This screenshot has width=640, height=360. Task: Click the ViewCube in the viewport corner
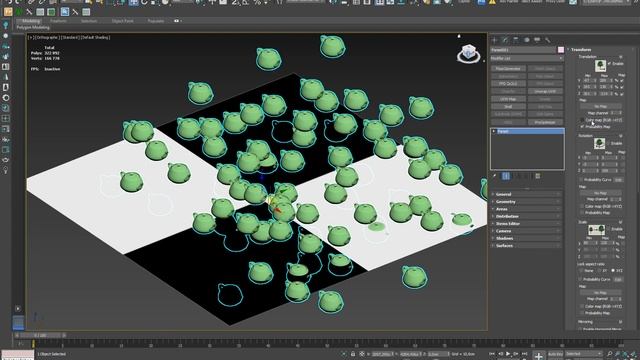point(468,53)
